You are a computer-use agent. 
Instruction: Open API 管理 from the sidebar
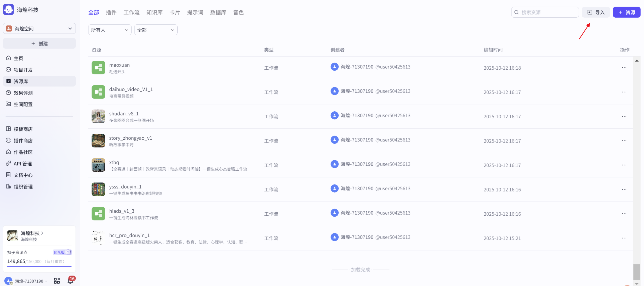22,163
